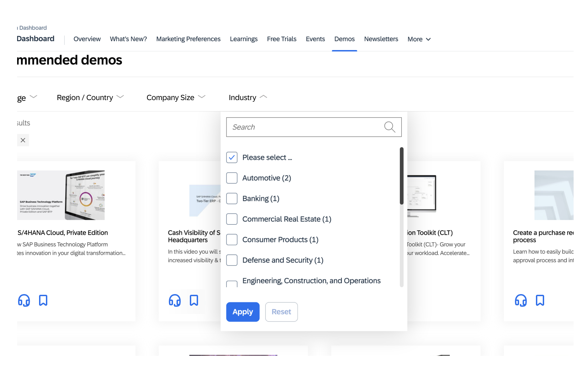Open the Company Size dropdown
Image resolution: width=588 pixels, height=375 pixels.
point(175,97)
